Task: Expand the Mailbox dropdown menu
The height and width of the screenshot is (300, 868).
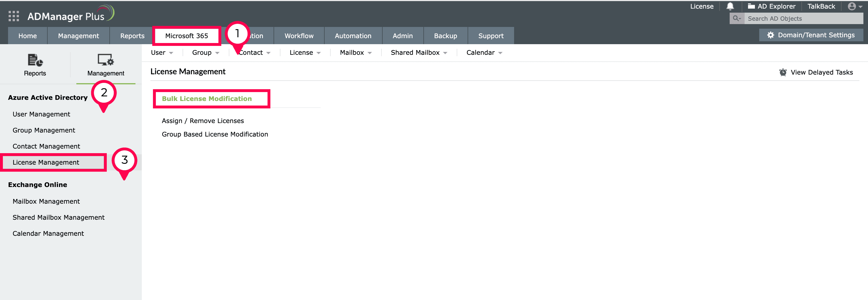Action: point(356,52)
